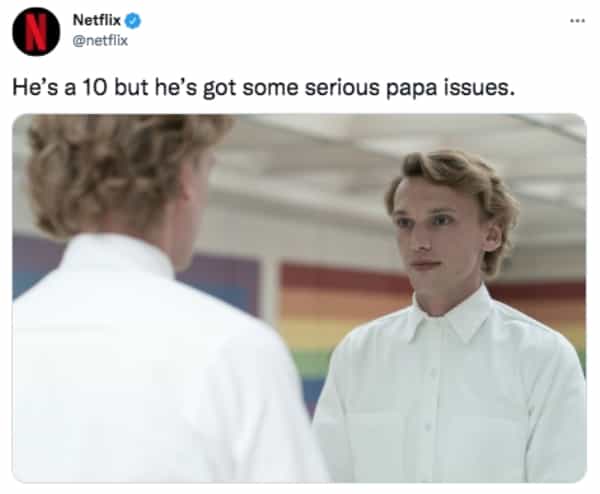Visit the @netflix handle
This screenshot has width=600, height=494.
pyautogui.click(x=100, y=41)
